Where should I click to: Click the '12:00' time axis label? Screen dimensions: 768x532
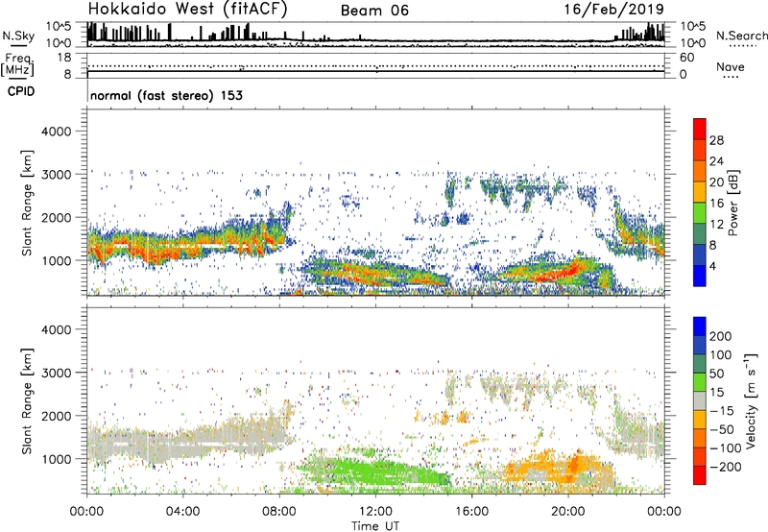pos(375,512)
